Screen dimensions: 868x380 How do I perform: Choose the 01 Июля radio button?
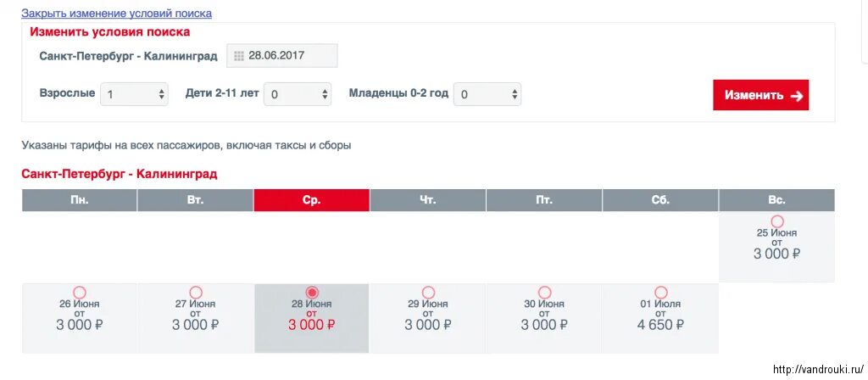click(660, 293)
